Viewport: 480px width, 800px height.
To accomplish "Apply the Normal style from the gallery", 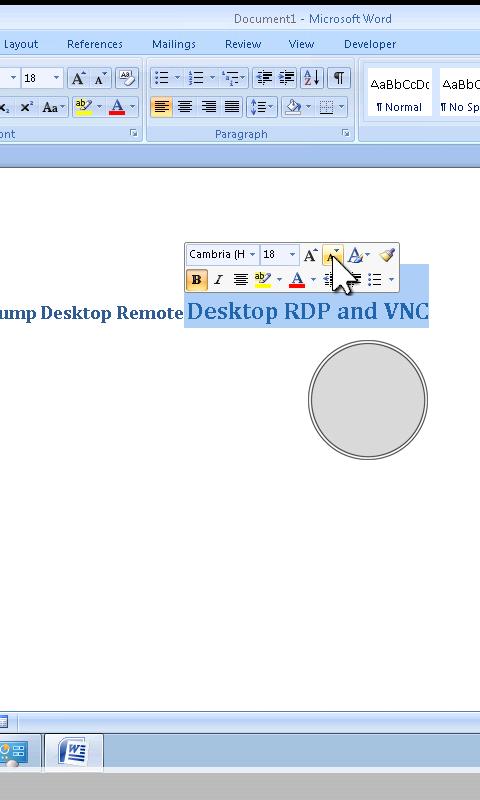I will tap(399, 92).
